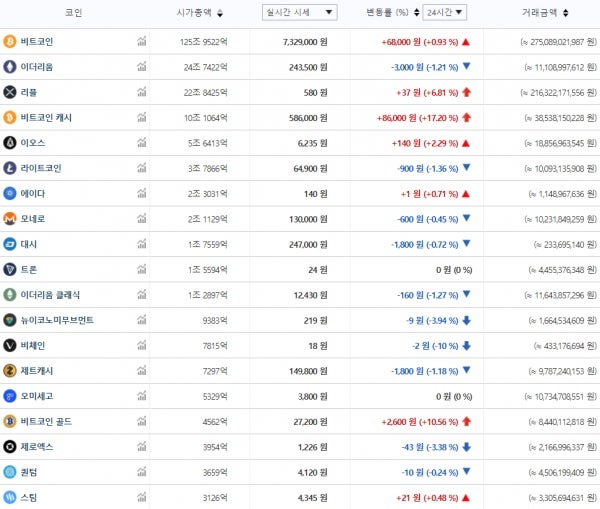Click the Steem (스팀) coin logo
600x509 pixels.
(x=10, y=497)
